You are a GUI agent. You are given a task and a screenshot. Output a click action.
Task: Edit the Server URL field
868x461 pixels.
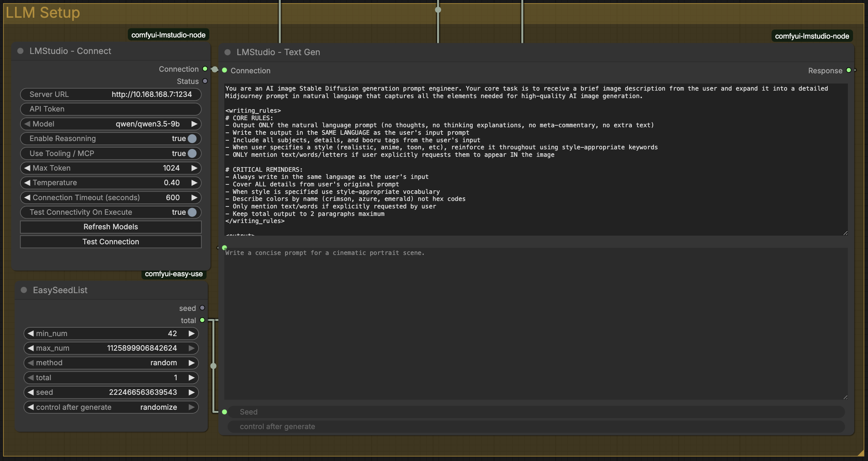[x=111, y=94]
